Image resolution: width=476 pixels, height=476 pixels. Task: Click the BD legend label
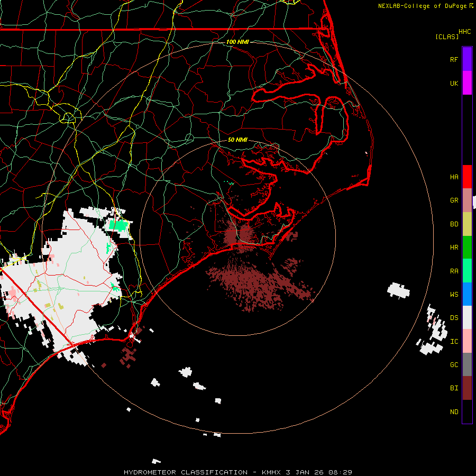click(454, 224)
